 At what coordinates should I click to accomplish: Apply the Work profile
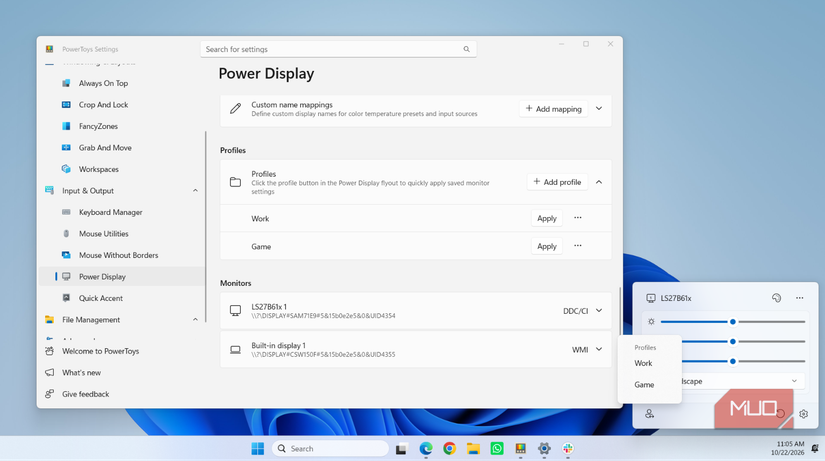547,218
